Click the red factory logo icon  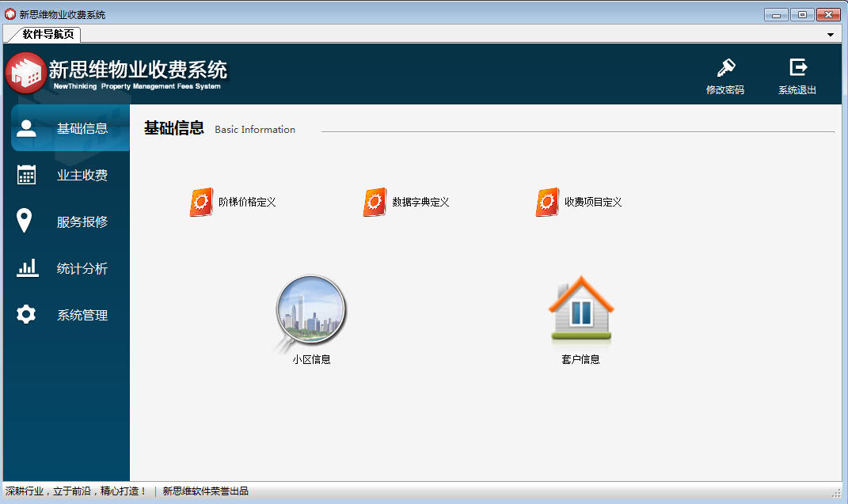coord(25,73)
